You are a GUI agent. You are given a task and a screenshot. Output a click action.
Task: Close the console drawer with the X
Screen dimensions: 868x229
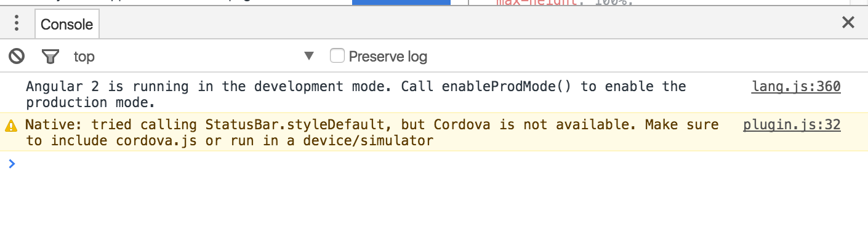click(848, 23)
